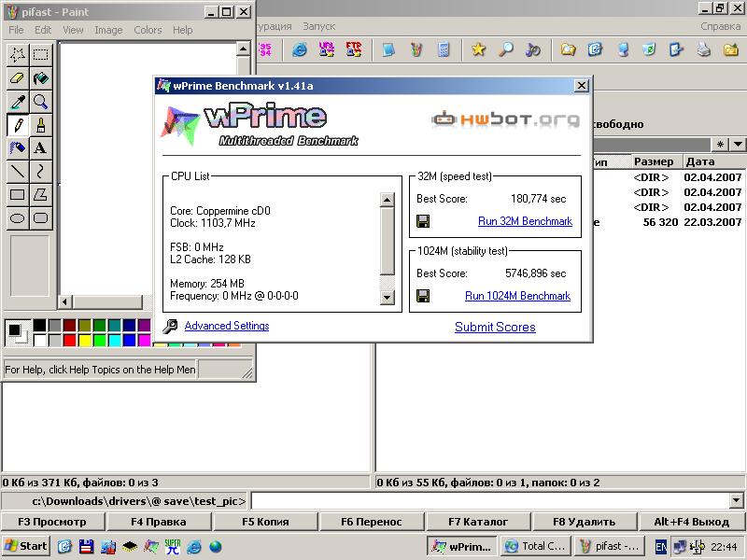This screenshot has width=747, height=560.
Task: Click the Submit Scores link
Action: [495, 328]
